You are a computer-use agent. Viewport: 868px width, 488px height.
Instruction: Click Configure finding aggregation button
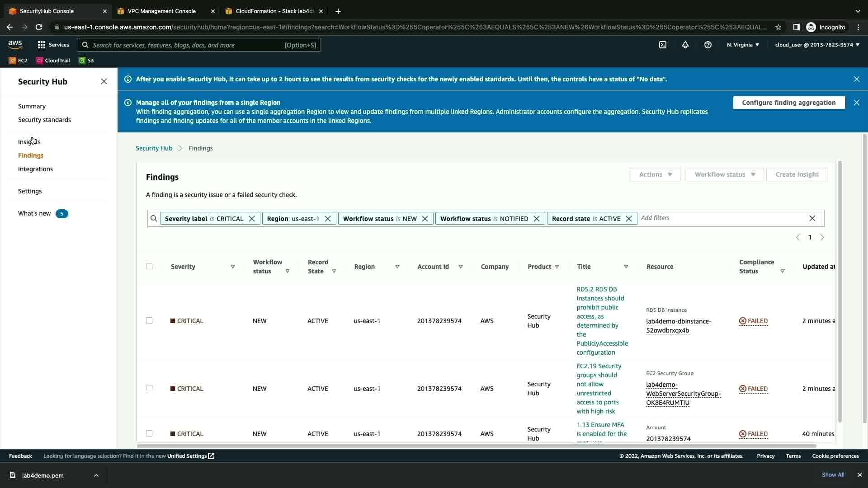[x=788, y=103]
